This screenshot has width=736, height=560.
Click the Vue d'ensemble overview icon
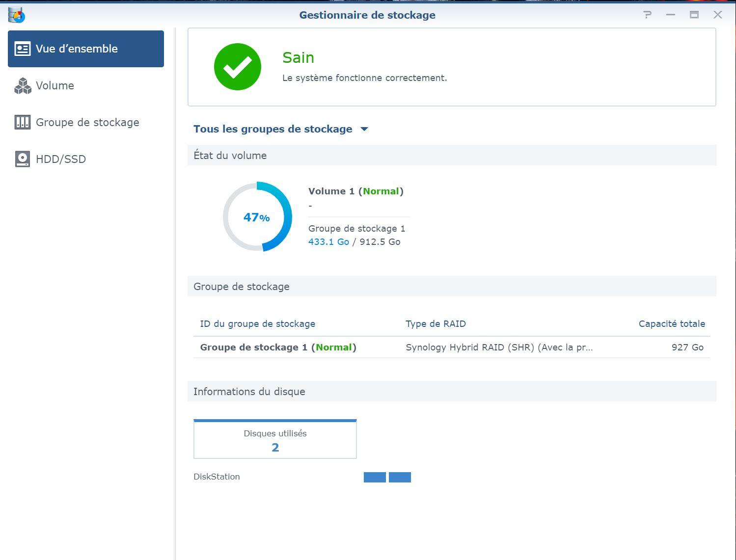click(x=22, y=49)
